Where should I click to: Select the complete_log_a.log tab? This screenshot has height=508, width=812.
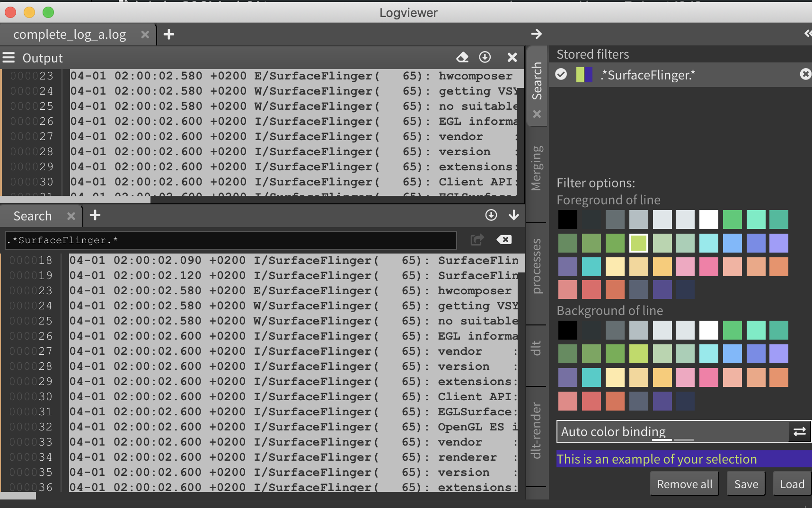pyautogui.click(x=70, y=34)
